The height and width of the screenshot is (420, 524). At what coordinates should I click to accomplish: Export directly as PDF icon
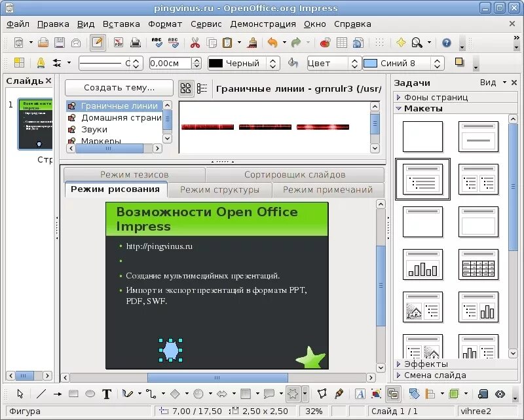[x=119, y=43]
